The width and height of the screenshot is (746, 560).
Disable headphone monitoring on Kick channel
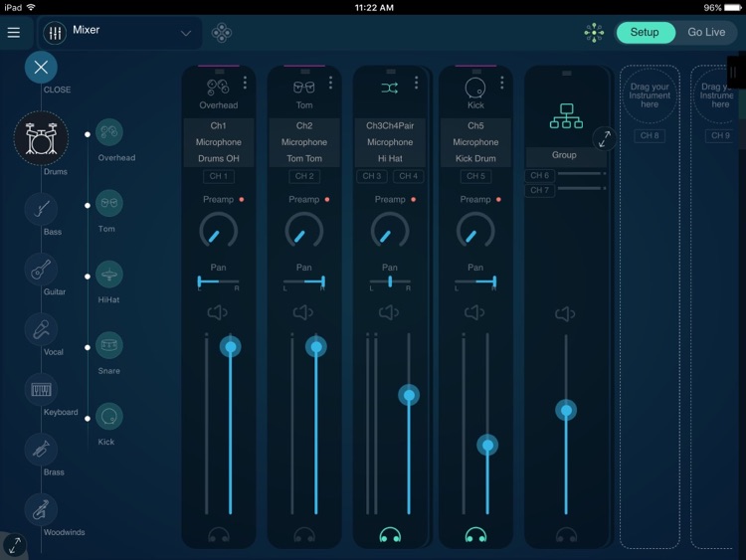475,535
